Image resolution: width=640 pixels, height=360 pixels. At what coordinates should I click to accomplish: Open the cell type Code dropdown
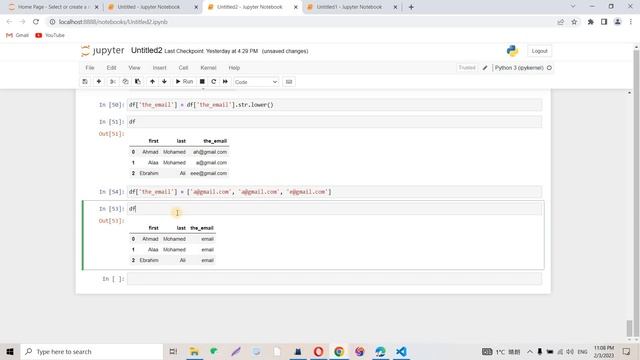[256, 82]
